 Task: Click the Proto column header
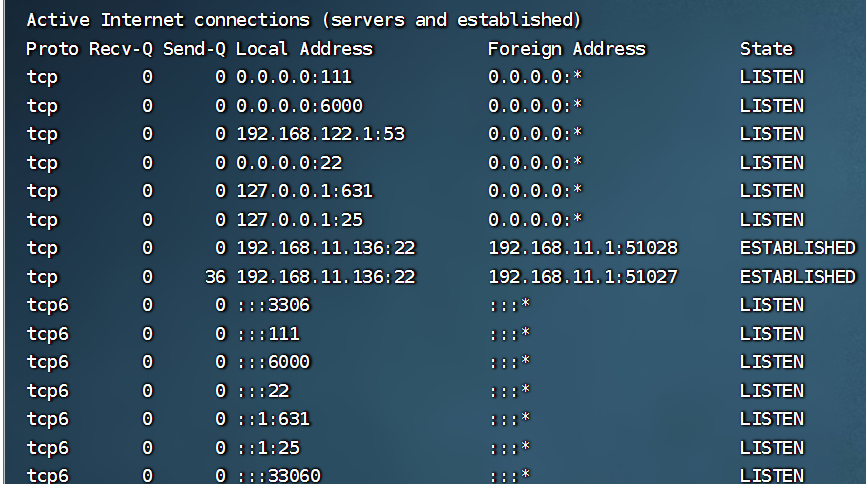click(52, 49)
